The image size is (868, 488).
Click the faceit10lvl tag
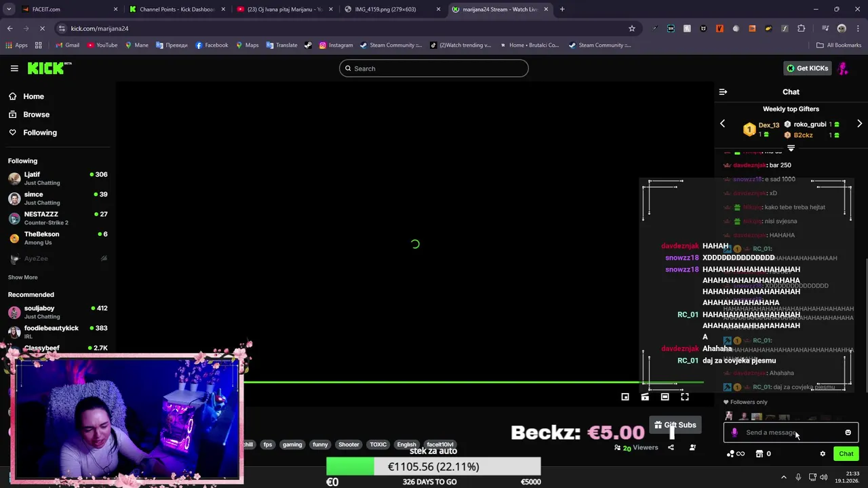click(x=440, y=445)
